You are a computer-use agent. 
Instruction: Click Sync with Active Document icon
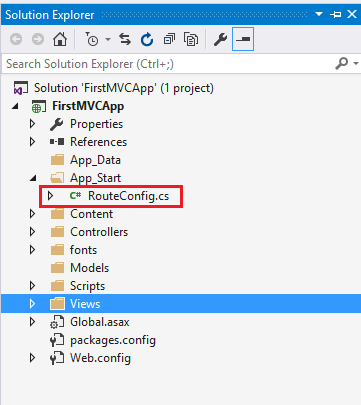pyautogui.click(x=125, y=39)
